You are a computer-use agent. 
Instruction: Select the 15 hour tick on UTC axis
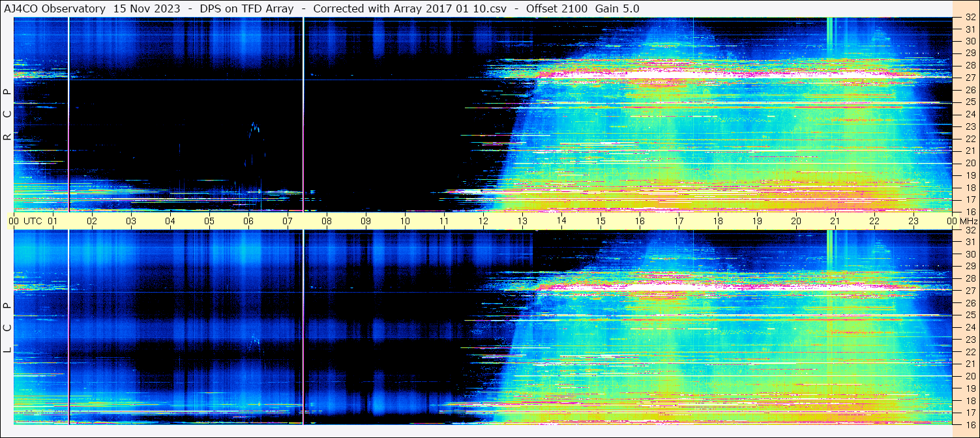[601, 221]
